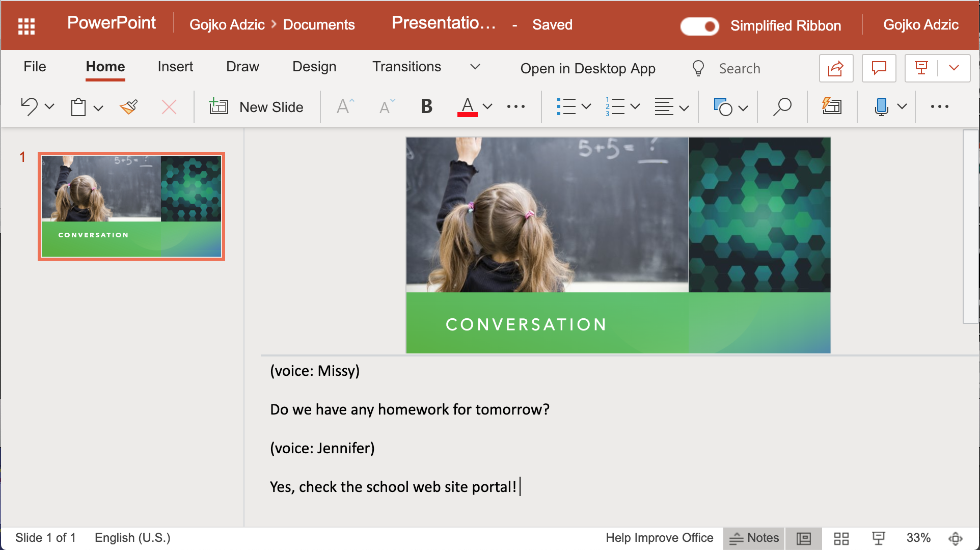Click the paragraph alignment icon
The height and width of the screenshot is (550, 980).
[x=664, y=106]
